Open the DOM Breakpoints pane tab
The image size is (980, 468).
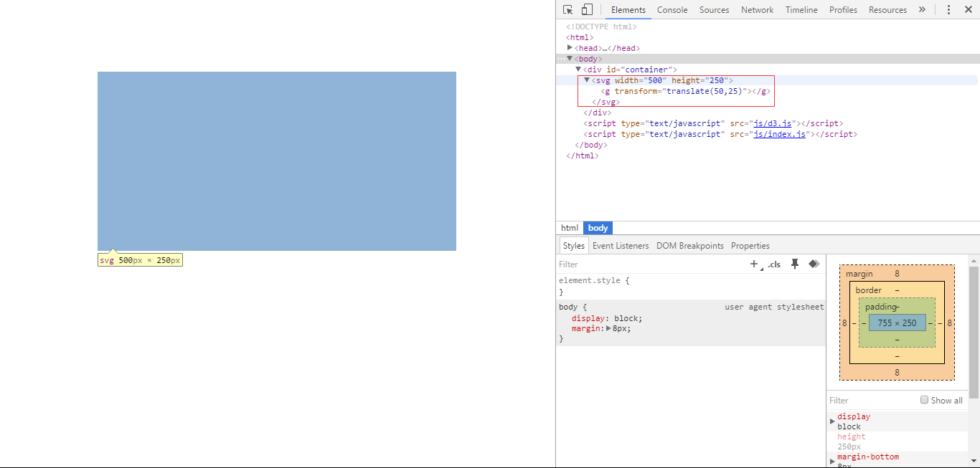690,246
